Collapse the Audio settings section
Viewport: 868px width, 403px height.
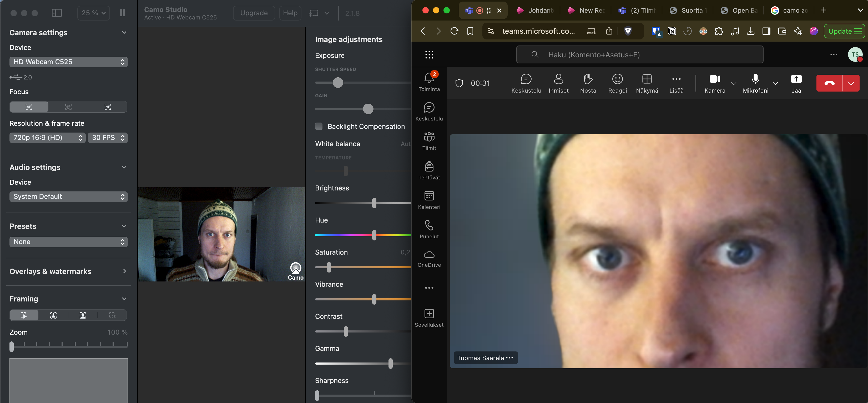(x=124, y=167)
